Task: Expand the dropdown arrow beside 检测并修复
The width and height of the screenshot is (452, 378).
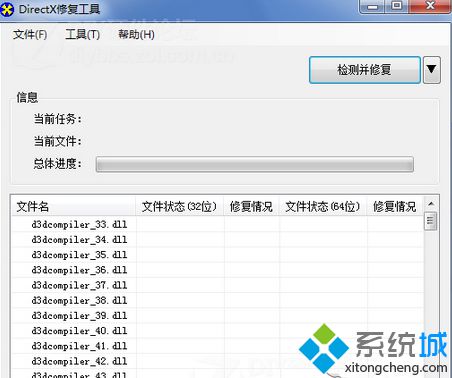Action: (x=432, y=70)
